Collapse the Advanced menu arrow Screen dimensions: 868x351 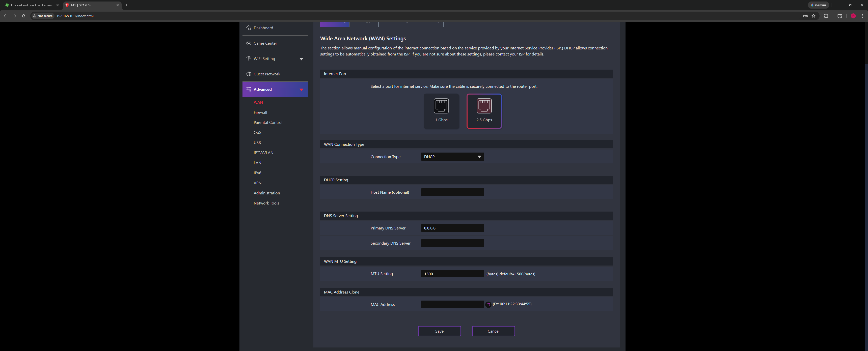coord(301,90)
